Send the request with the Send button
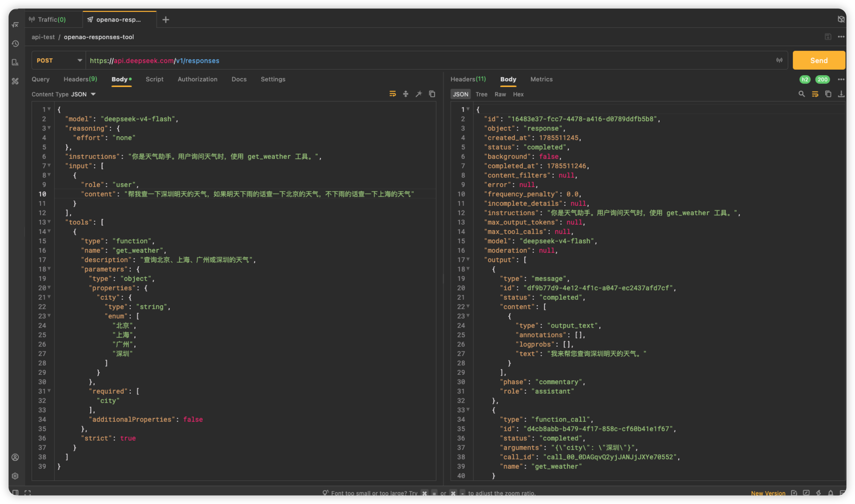855x504 pixels. [x=819, y=60]
